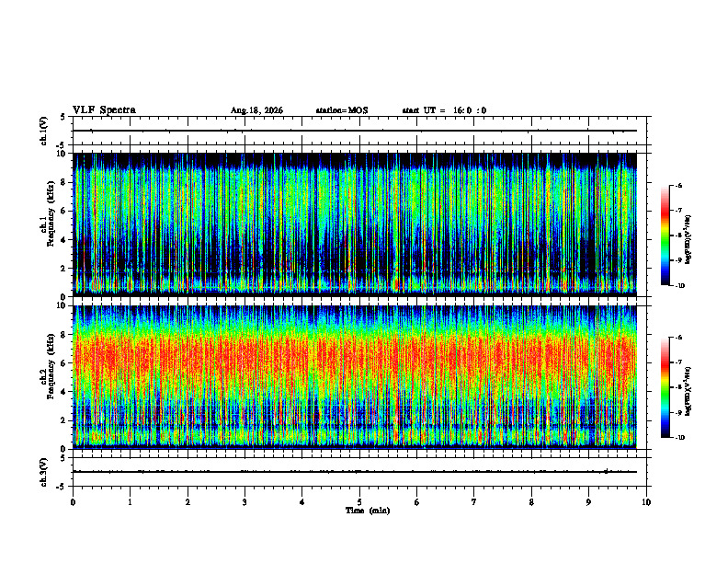Viewport: 728px width, 563px height.
Task: Click time axis tick label "9"
Action: coord(588,502)
